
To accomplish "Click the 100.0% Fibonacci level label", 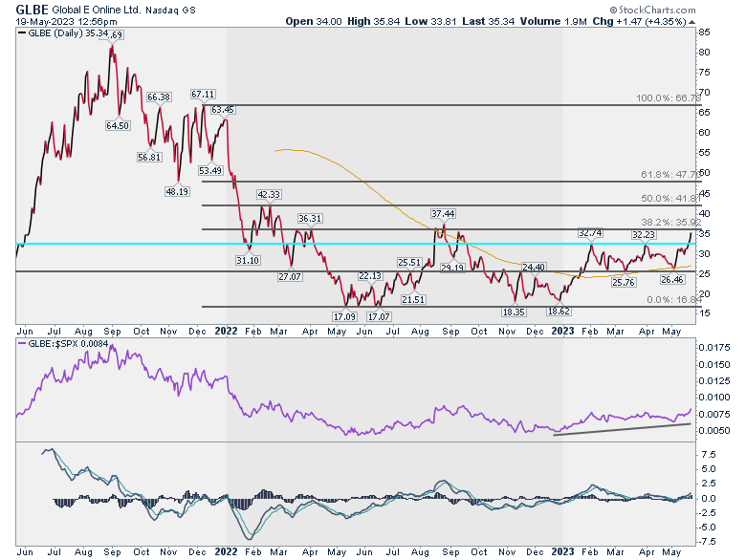I will [669, 97].
